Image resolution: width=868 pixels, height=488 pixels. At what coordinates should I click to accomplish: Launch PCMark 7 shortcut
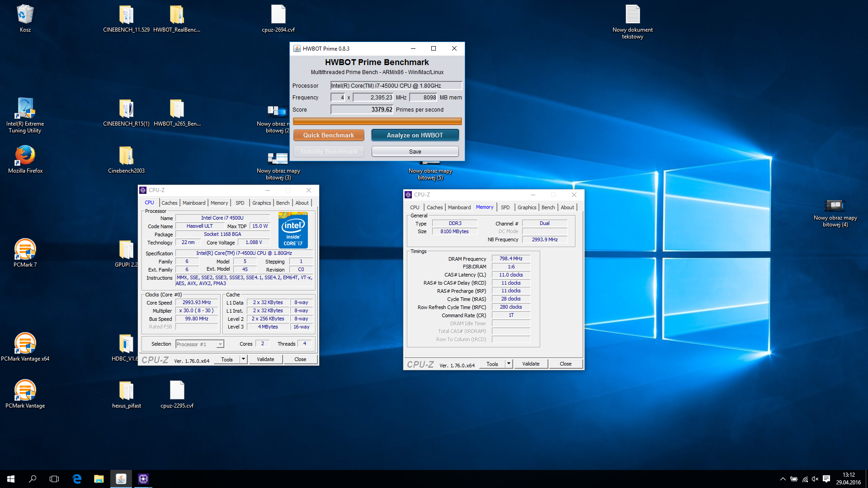click(x=25, y=253)
